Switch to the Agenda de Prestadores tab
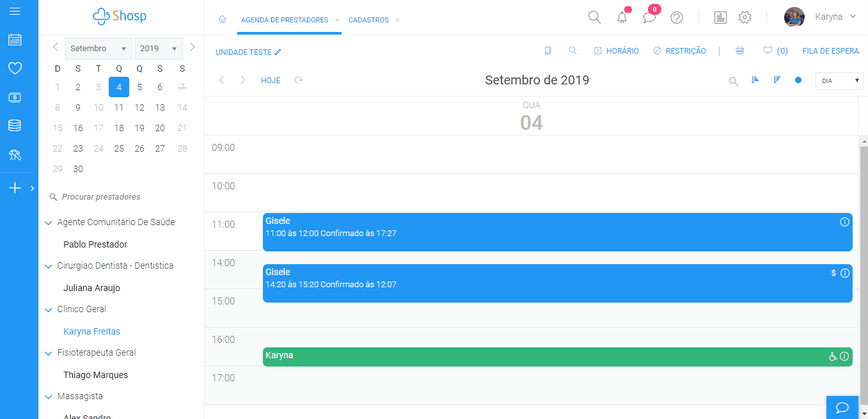Image resolution: width=868 pixels, height=419 pixels. click(285, 20)
